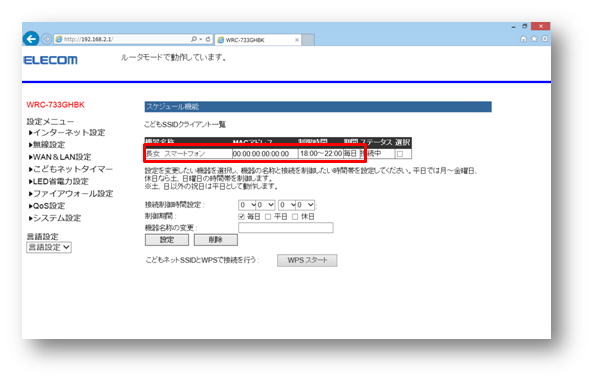The image size is (593, 381).
Task: Click the ELECOM logo
Action: click(x=50, y=60)
